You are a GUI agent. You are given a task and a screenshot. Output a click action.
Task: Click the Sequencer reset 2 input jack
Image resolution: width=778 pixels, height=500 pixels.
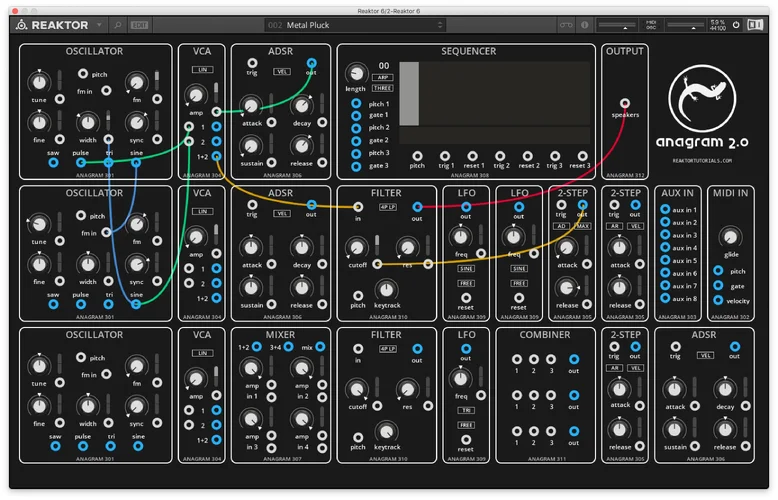(528, 156)
